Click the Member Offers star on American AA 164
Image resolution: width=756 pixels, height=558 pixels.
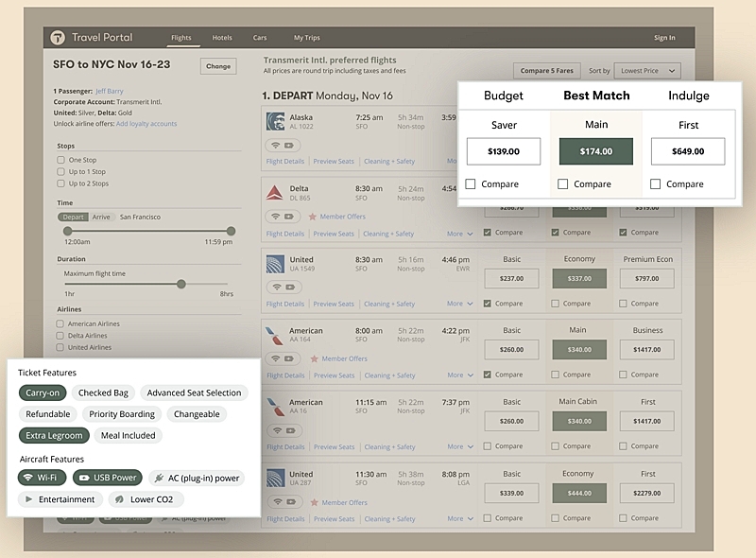point(315,358)
